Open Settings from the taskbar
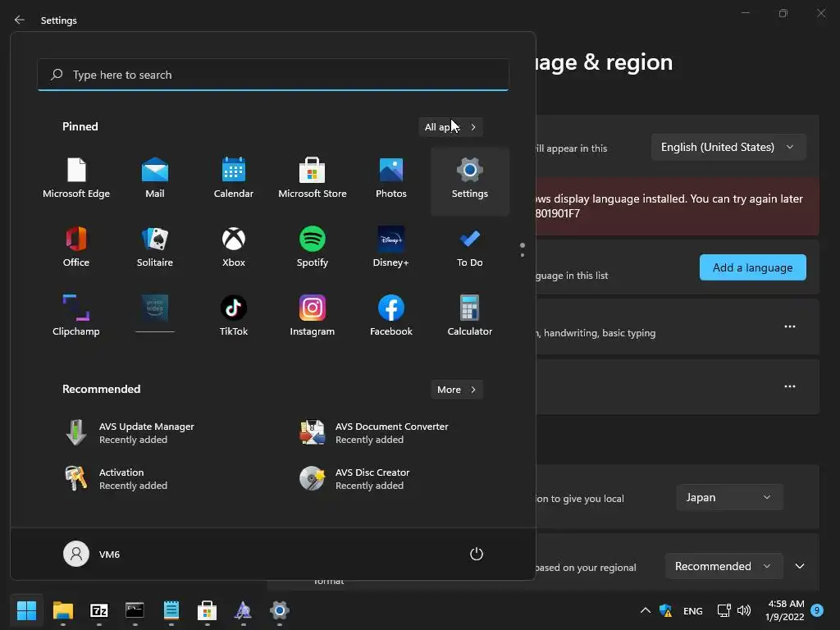Image resolution: width=840 pixels, height=630 pixels. (x=280, y=610)
